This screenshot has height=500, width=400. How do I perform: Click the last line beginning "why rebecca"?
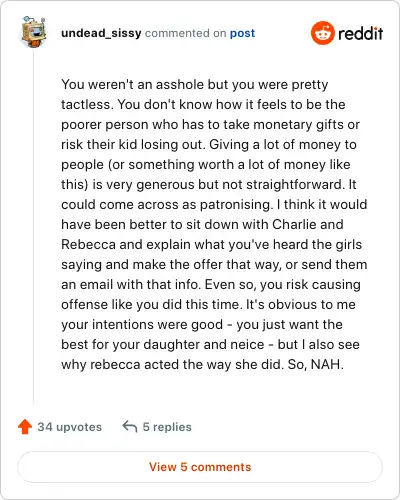click(x=202, y=364)
